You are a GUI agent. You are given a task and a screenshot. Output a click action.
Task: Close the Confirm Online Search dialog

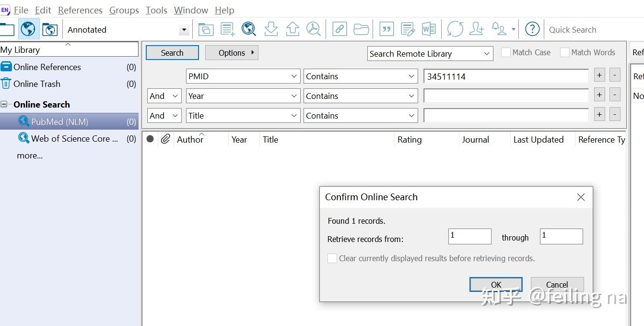click(x=581, y=197)
